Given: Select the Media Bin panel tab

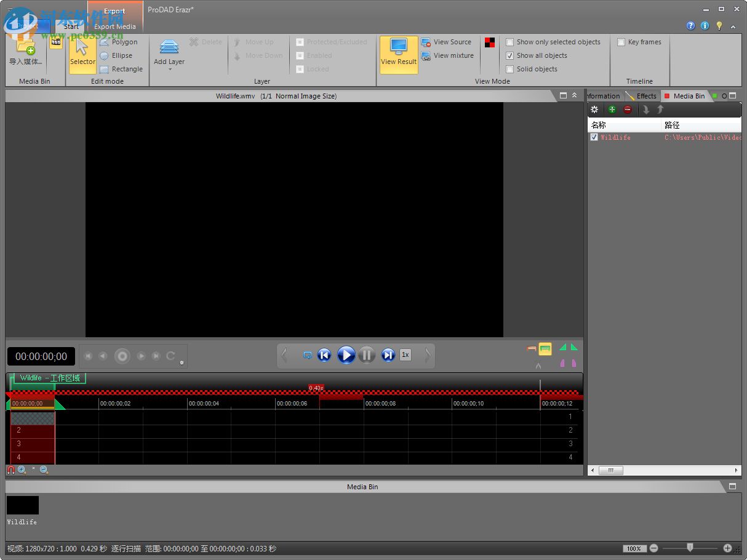Looking at the screenshot, I should click(x=685, y=96).
